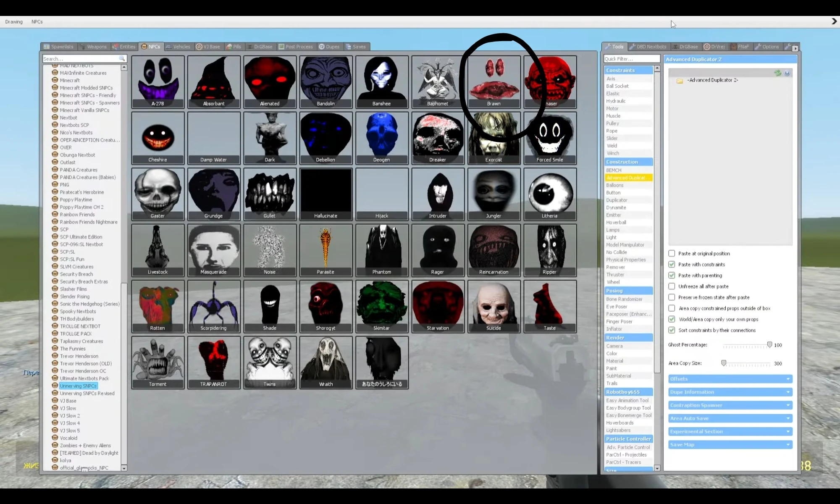Enable Paste at original position
Screen dimensions: 840x504
point(672,253)
